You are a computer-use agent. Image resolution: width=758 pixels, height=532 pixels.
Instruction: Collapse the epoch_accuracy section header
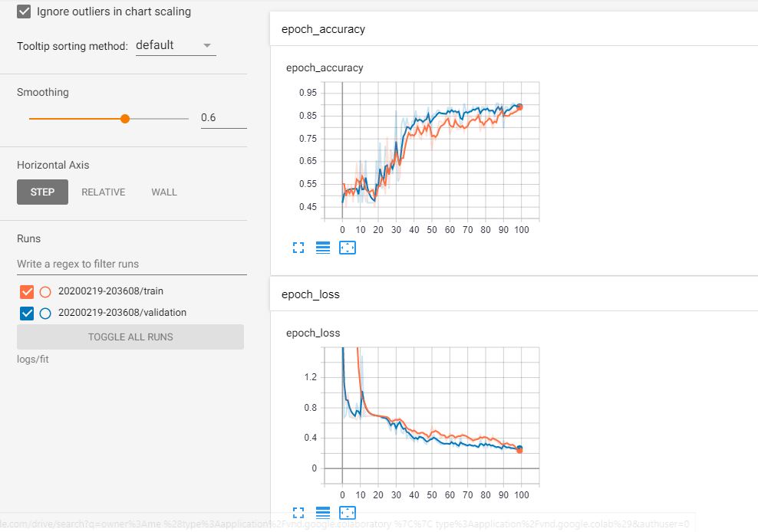point(514,29)
